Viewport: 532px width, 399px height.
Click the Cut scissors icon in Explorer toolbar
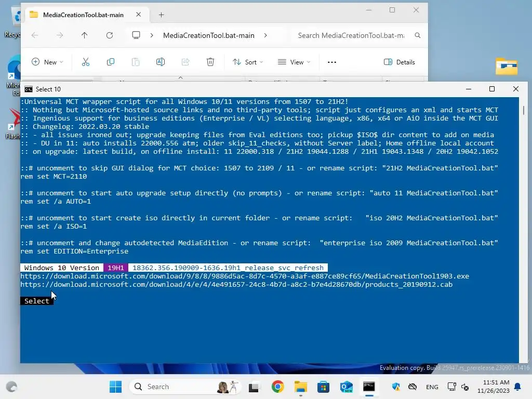pos(86,62)
